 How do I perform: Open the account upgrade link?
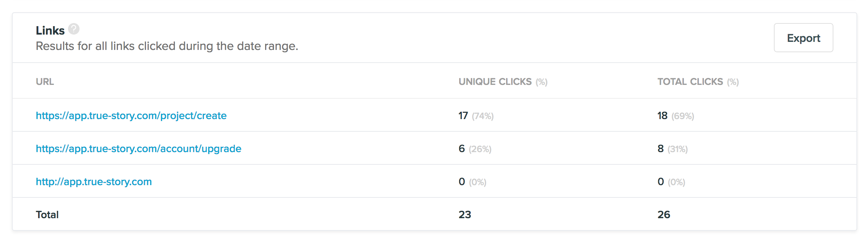[x=138, y=148]
